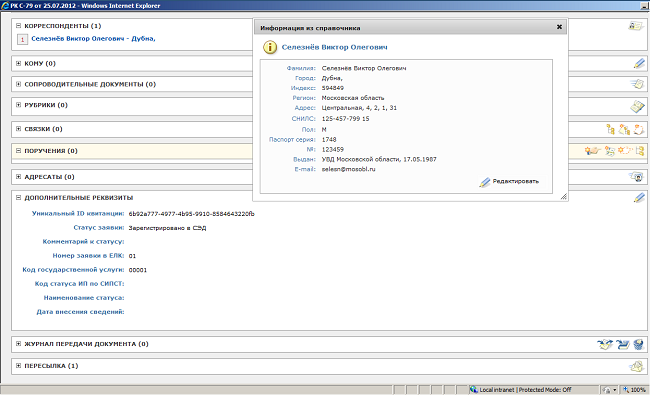Click the region value Московская область
The image size is (650, 395).
pos(353,98)
